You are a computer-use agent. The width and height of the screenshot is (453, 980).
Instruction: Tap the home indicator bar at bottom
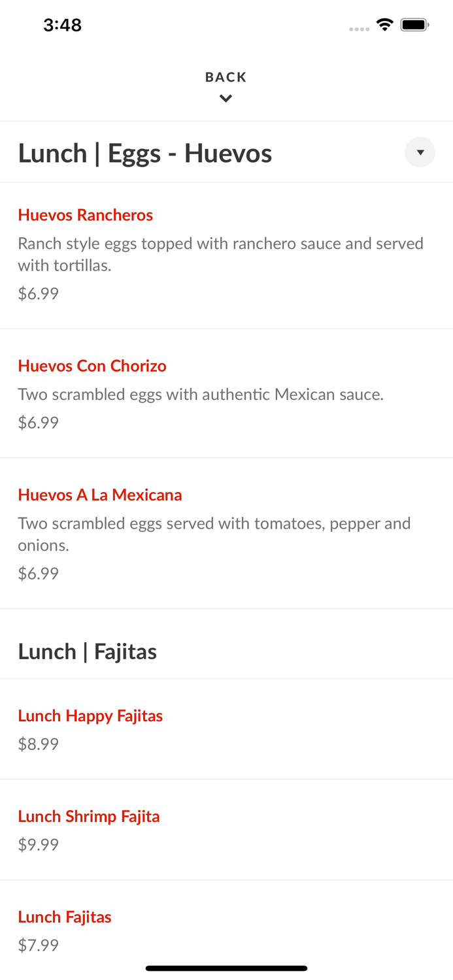[226, 968]
